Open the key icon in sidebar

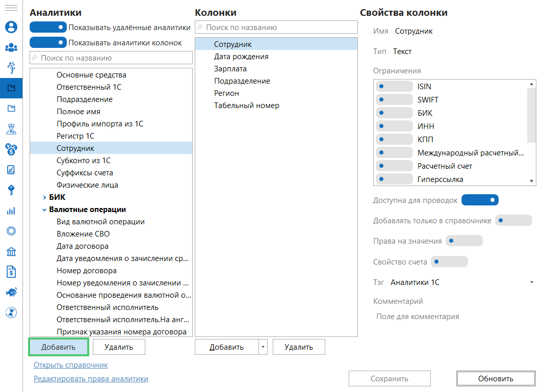point(11,190)
